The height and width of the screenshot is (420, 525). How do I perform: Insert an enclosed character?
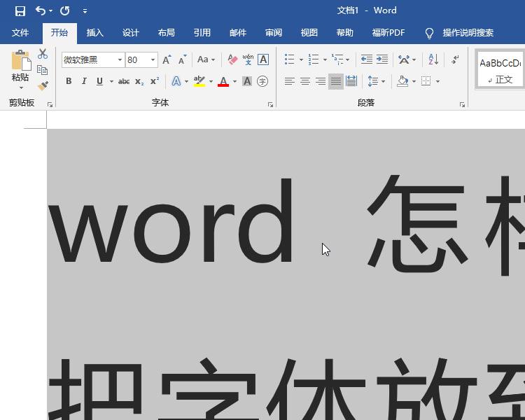pos(262,81)
